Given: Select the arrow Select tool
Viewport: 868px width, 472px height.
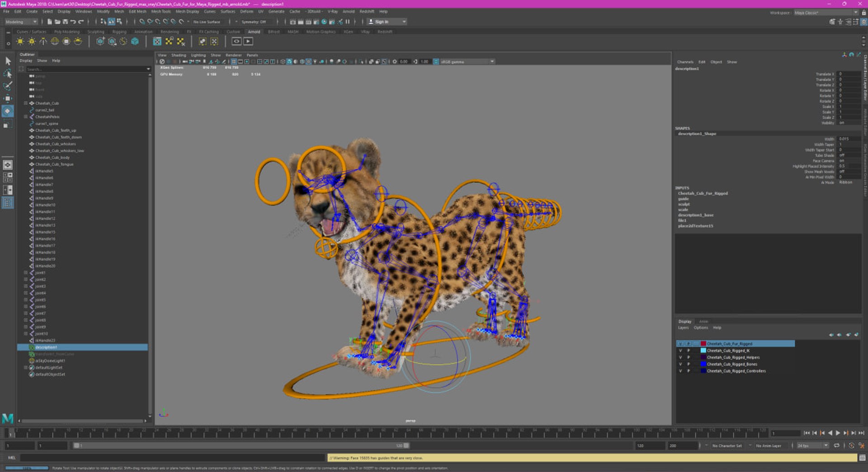Looking at the screenshot, I should coord(8,61).
